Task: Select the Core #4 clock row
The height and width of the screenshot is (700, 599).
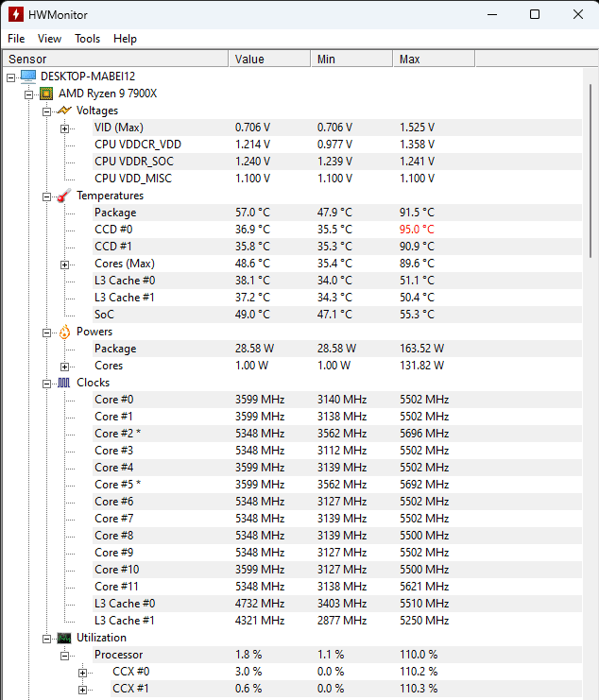Action: 337,468
